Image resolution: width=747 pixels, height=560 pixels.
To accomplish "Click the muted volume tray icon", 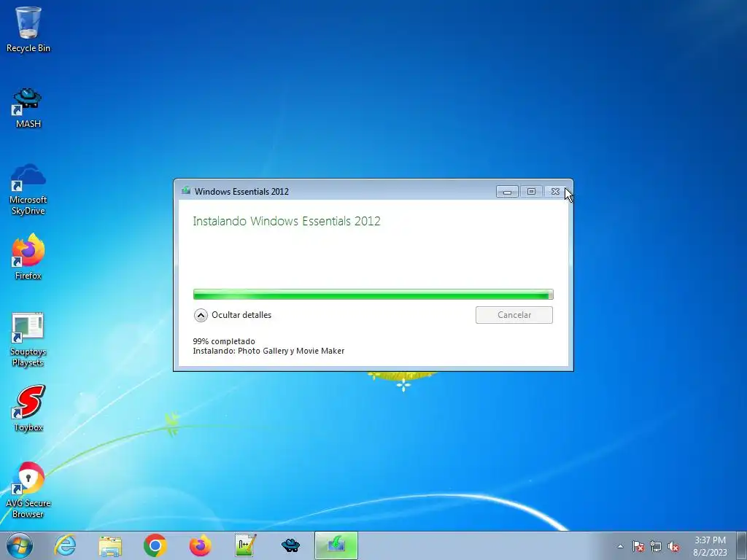I will [x=673, y=546].
